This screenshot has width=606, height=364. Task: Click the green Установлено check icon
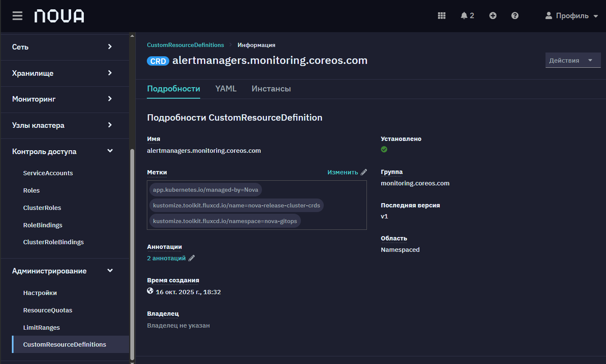pos(384,149)
